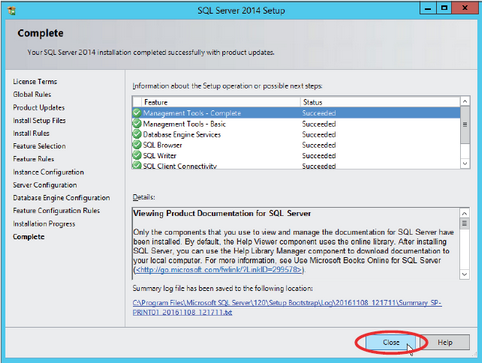
Task: Click the Server Configuration step
Action: (45, 185)
